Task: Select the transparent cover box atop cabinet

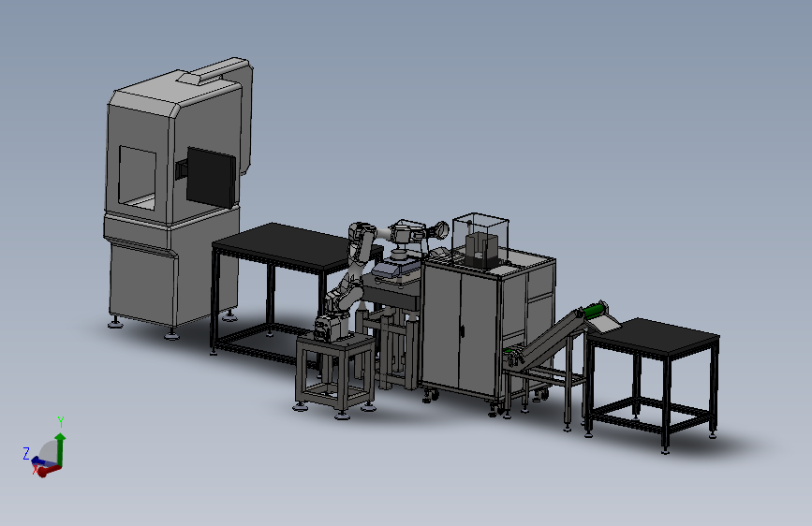Action: pyautogui.click(x=480, y=240)
